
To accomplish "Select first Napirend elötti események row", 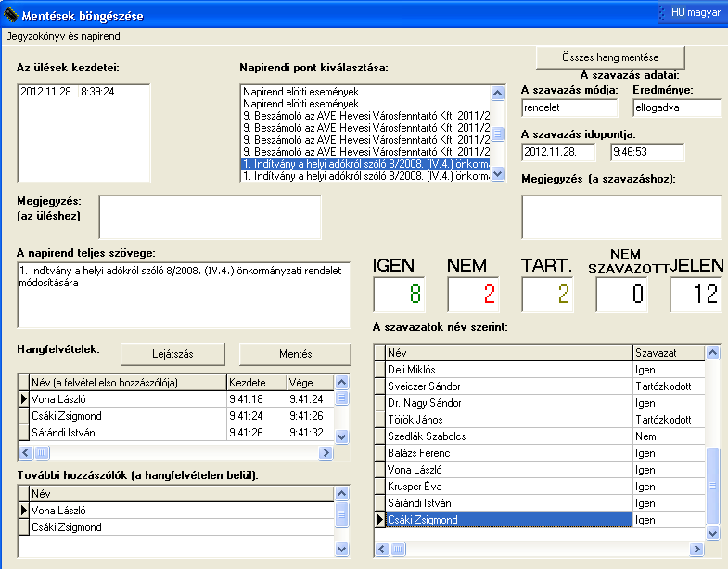I will 366,92.
